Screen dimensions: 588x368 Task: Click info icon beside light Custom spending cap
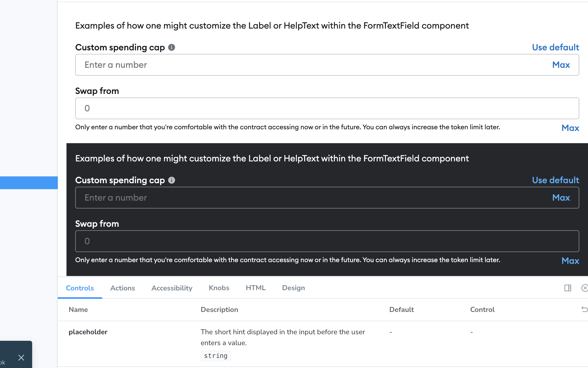(171, 47)
